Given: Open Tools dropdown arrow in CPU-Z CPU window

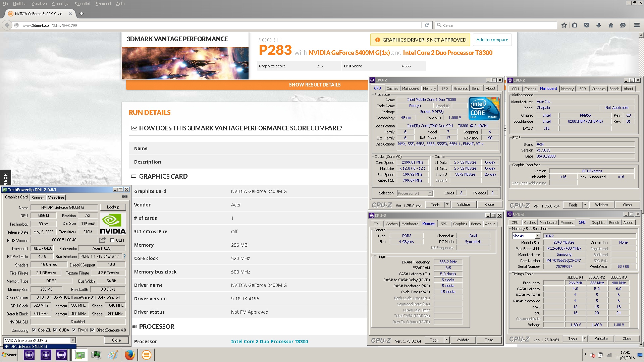Looking at the screenshot, I should 447,204.
